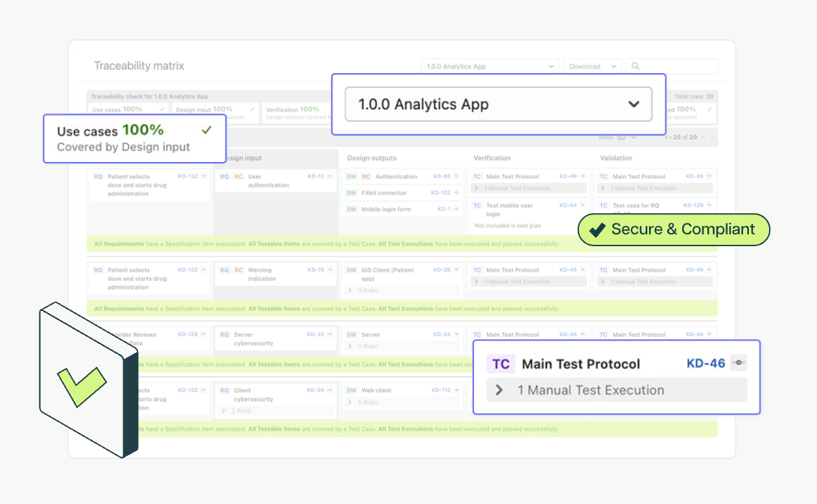Click the Web client item text
The width and height of the screenshot is (817, 504).
click(x=377, y=391)
